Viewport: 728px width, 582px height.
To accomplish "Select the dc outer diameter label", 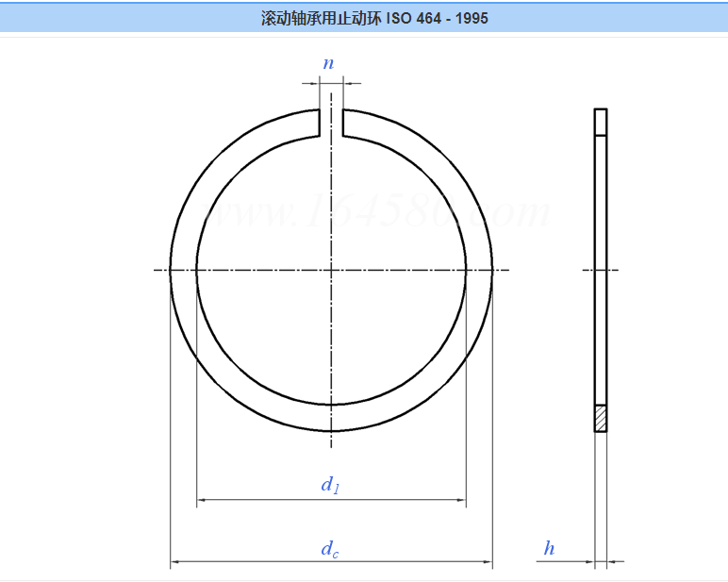I will [x=329, y=549].
